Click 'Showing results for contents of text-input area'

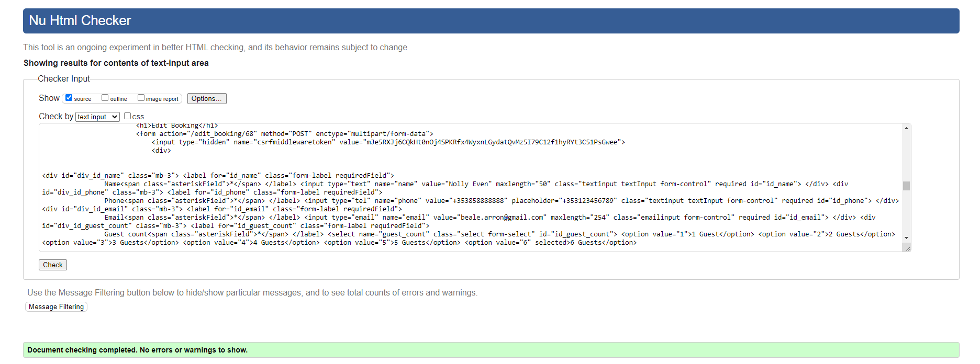116,63
